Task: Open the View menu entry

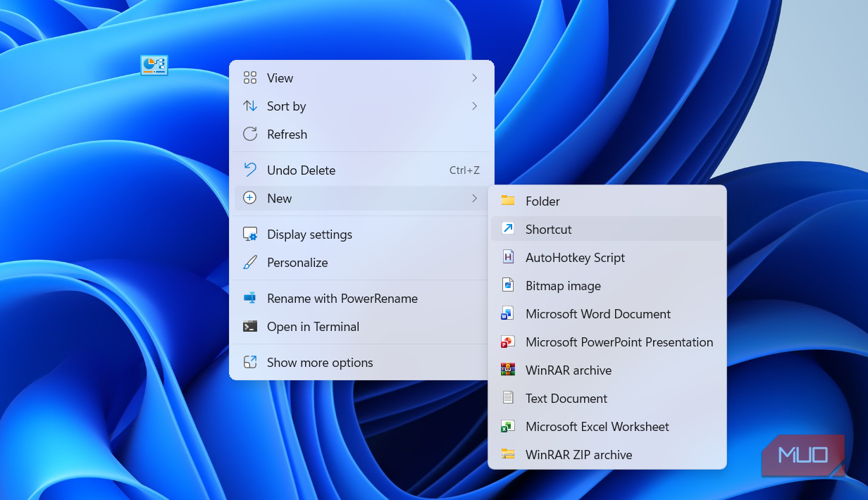Action: [x=361, y=77]
